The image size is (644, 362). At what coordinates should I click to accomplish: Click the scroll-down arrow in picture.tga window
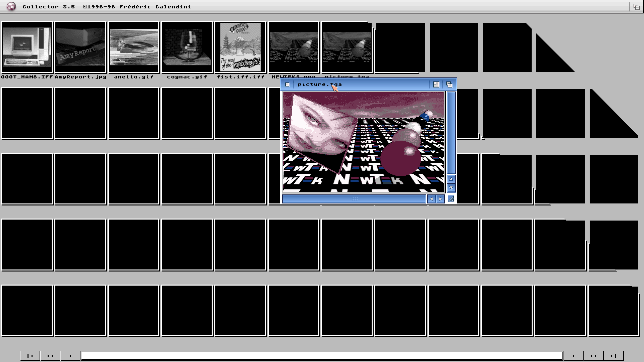451,188
